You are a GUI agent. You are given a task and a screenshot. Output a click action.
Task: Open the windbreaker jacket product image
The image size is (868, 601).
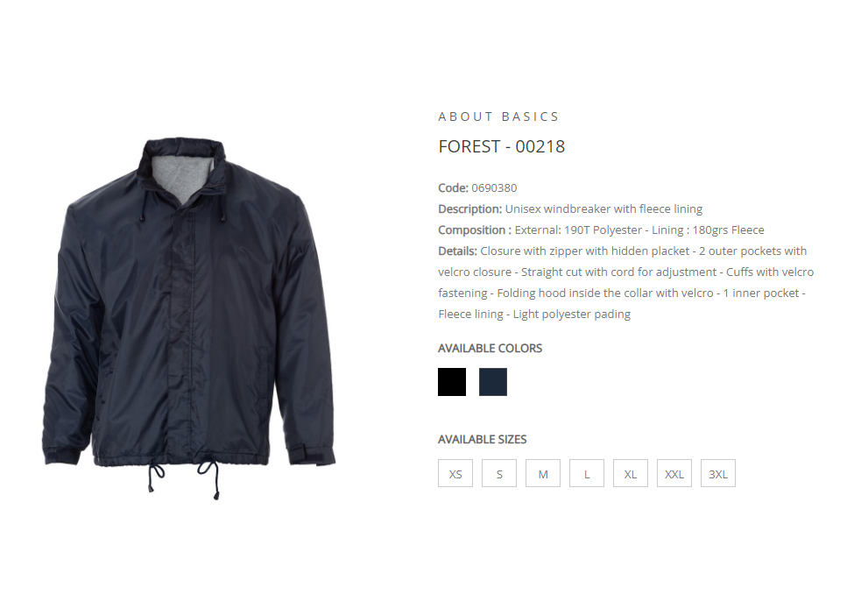[x=189, y=319]
